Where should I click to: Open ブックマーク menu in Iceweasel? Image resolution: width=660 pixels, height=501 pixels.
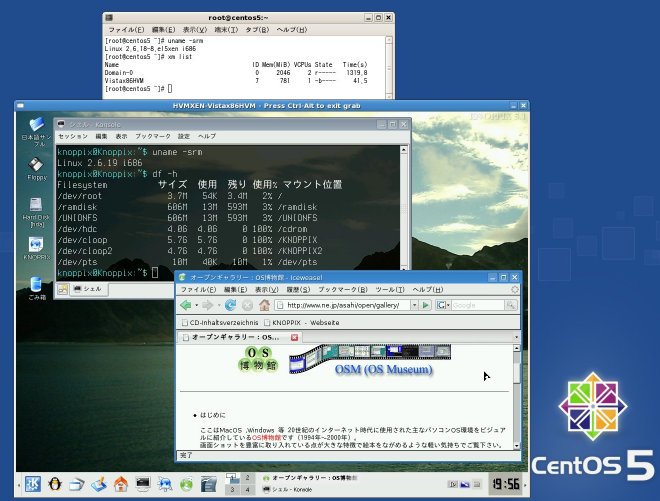point(343,290)
